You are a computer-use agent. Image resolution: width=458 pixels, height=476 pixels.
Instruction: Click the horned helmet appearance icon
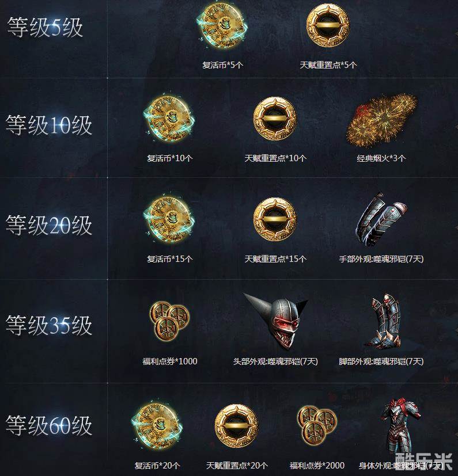(275, 321)
